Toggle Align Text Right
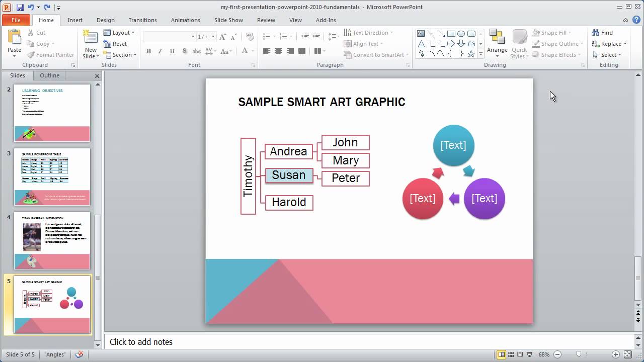The width and height of the screenshot is (644, 362). pos(290,51)
